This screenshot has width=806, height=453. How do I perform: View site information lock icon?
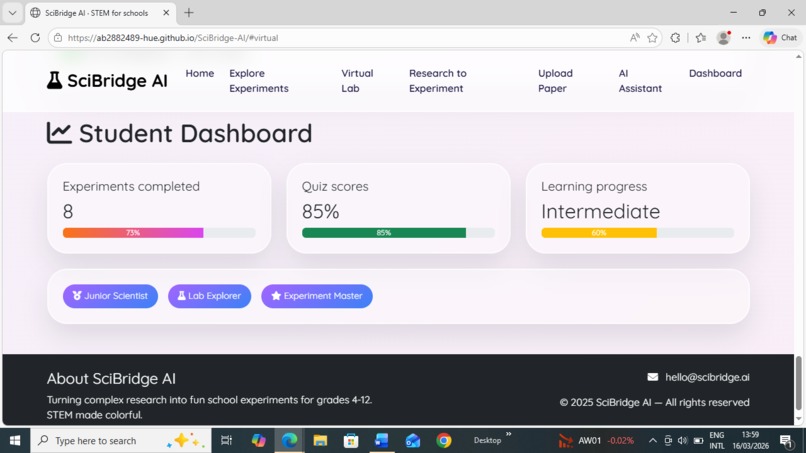58,38
